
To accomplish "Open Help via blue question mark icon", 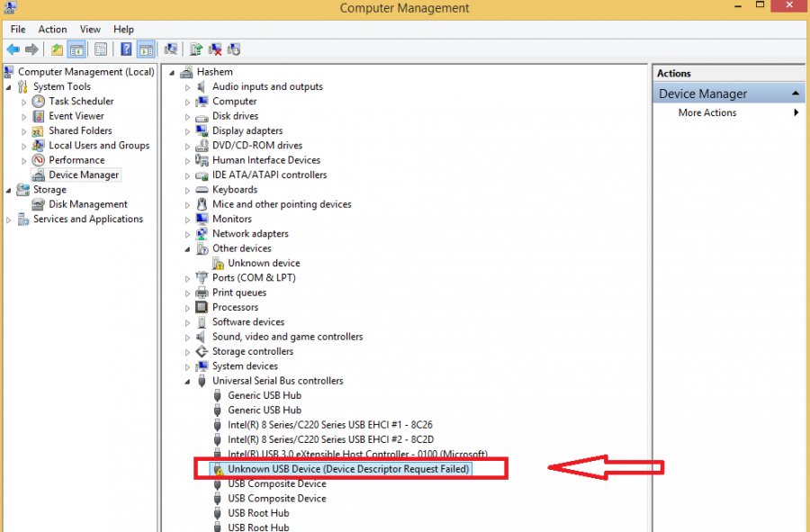I will click(x=126, y=50).
